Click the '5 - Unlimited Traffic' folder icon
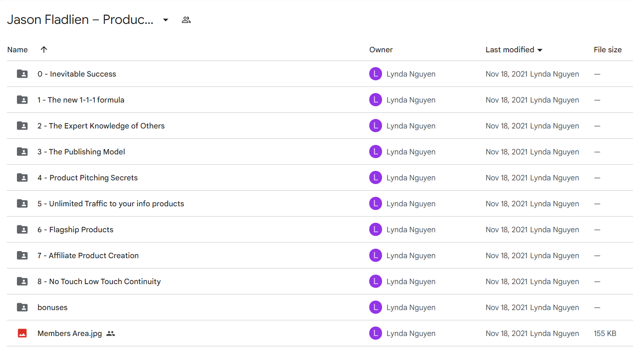Screen dimensions: 633x364 [22, 203]
